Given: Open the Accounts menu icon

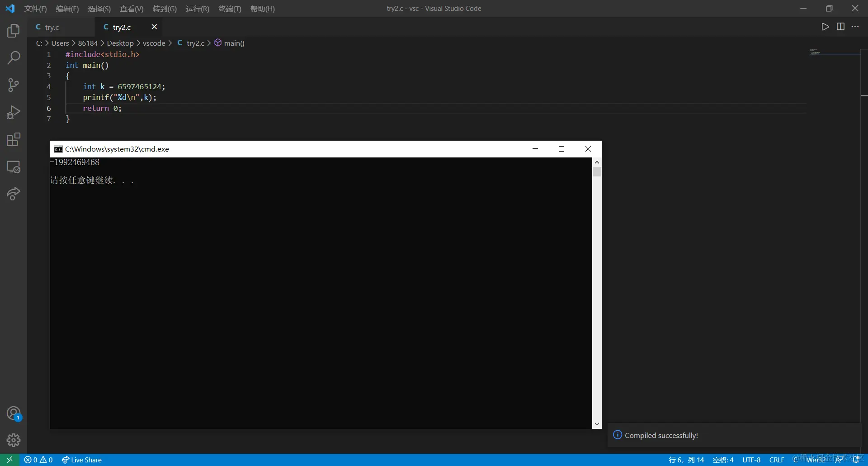Looking at the screenshot, I should 14,414.
